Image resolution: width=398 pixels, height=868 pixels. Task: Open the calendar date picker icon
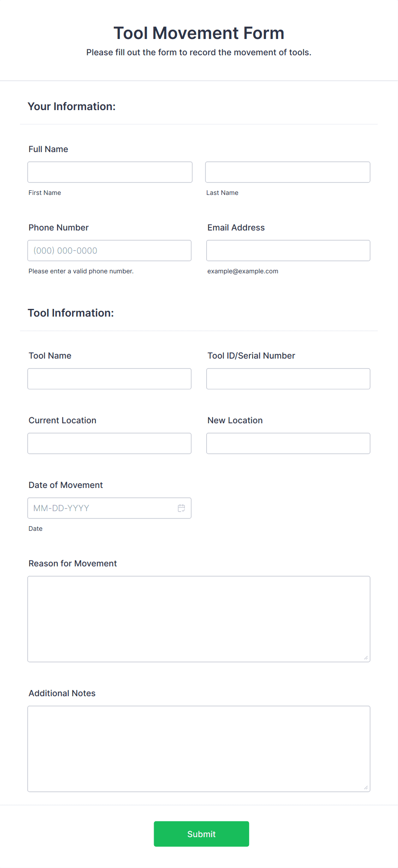click(181, 508)
